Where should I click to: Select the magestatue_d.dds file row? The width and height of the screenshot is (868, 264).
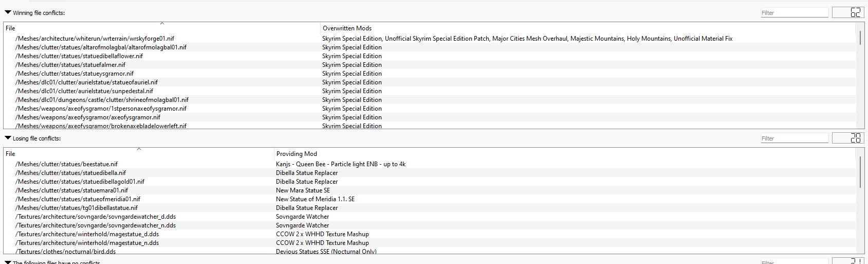click(430, 234)
